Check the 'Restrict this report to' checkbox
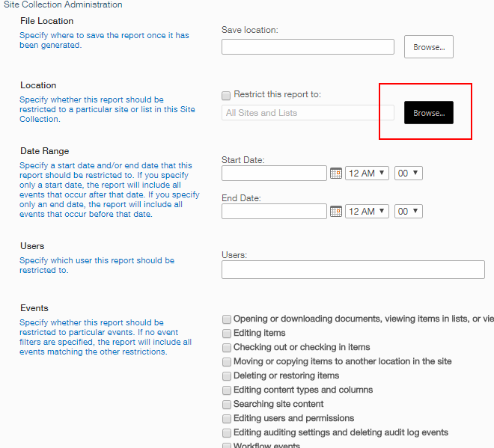 coord(226,96)
